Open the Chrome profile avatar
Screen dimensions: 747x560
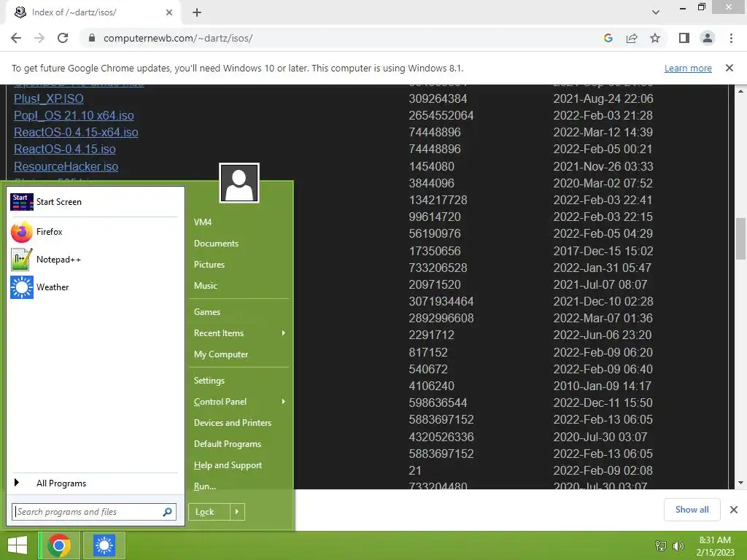tap(708, 38)
